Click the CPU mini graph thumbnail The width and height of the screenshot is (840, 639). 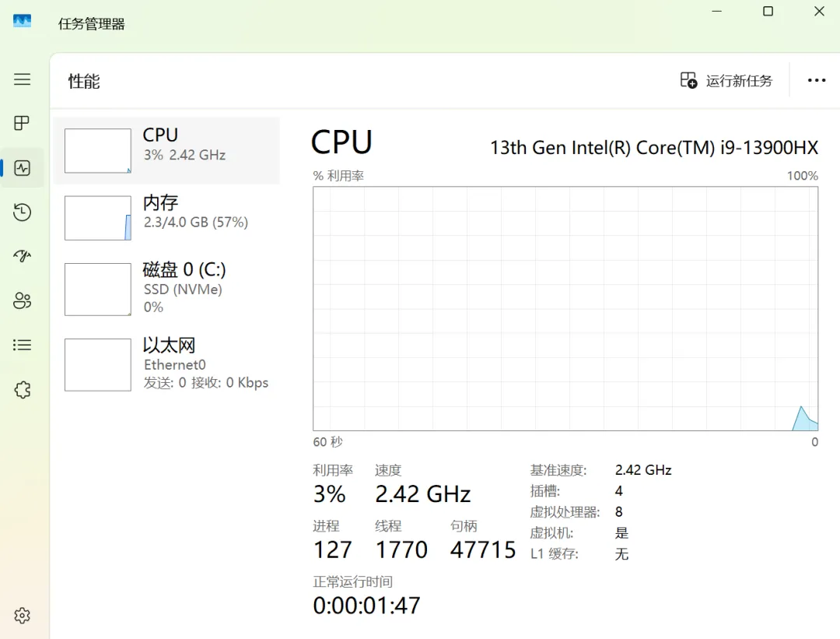click(97, 151)
